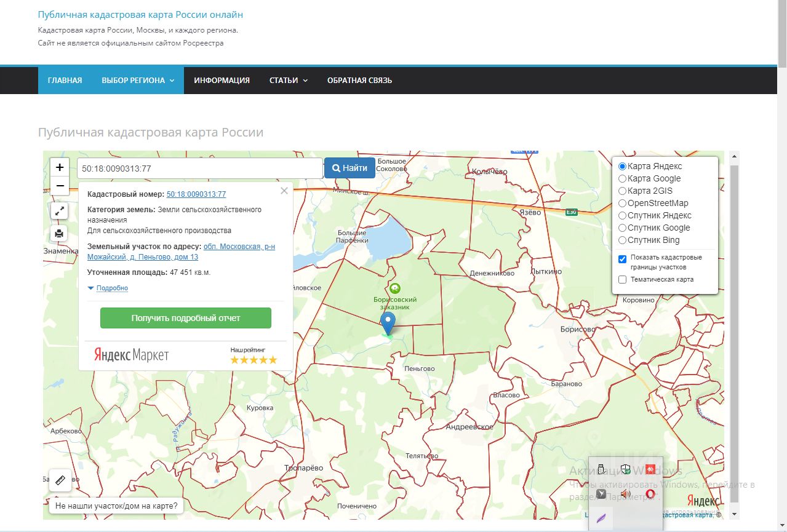Switch to Спутник Яндекс layer
This screenshot has height=532, width=787.
coord(622,215)
